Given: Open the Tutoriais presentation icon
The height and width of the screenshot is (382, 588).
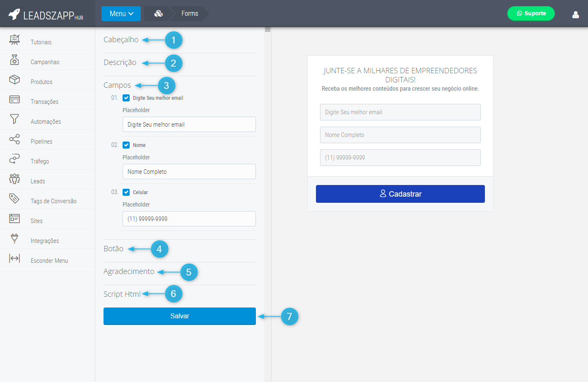Looking at the screenshot, I should pos(14,40).
